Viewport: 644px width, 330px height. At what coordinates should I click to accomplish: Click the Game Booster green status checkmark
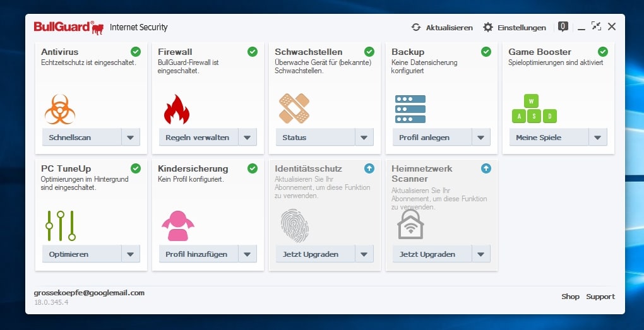pyautogui.click(x=603, y=52)
